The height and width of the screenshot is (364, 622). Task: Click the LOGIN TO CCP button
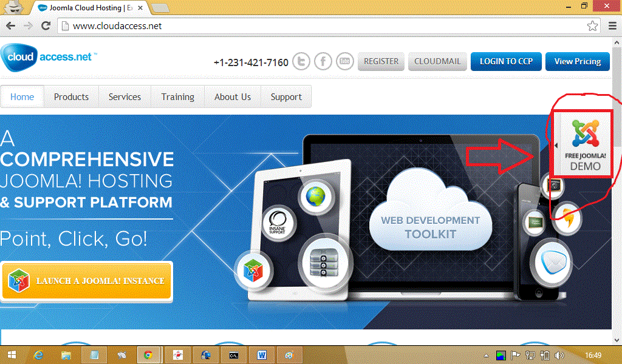click(506, 61)
